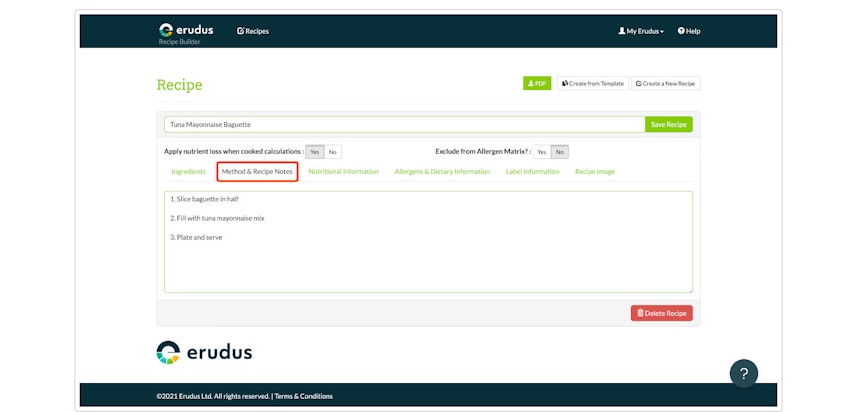Click Create from Template button
Viewport: 858px width, 412px height.
(x=593, y=83)
